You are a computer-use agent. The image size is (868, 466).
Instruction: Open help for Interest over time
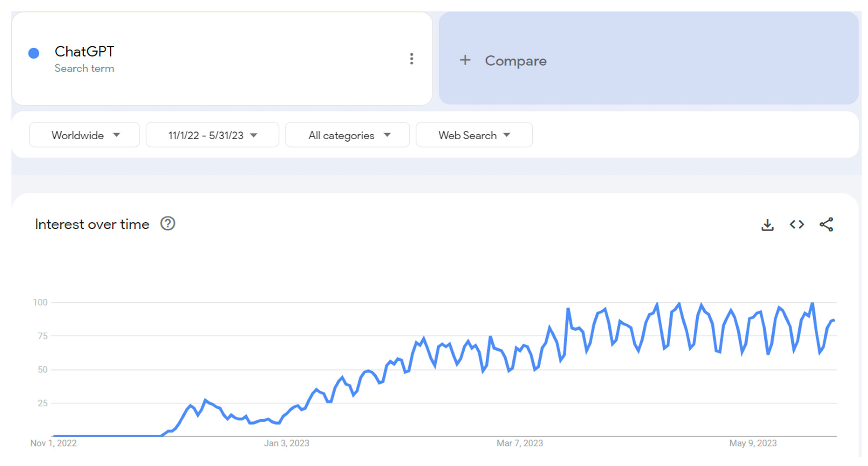pos(167,224)
